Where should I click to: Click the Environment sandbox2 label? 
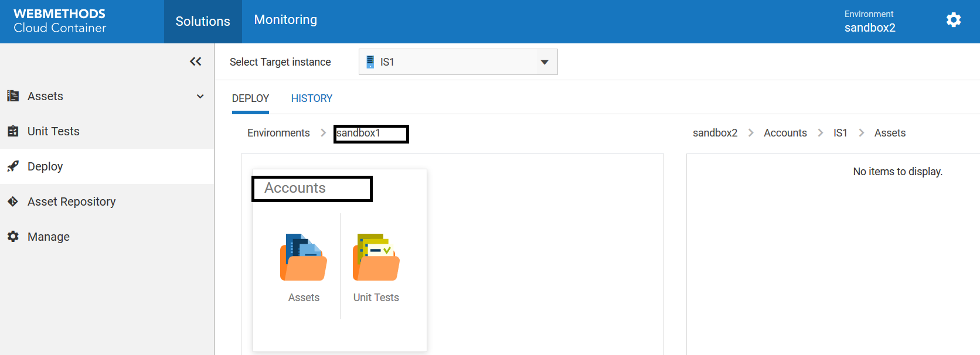(x=870, y=21)
